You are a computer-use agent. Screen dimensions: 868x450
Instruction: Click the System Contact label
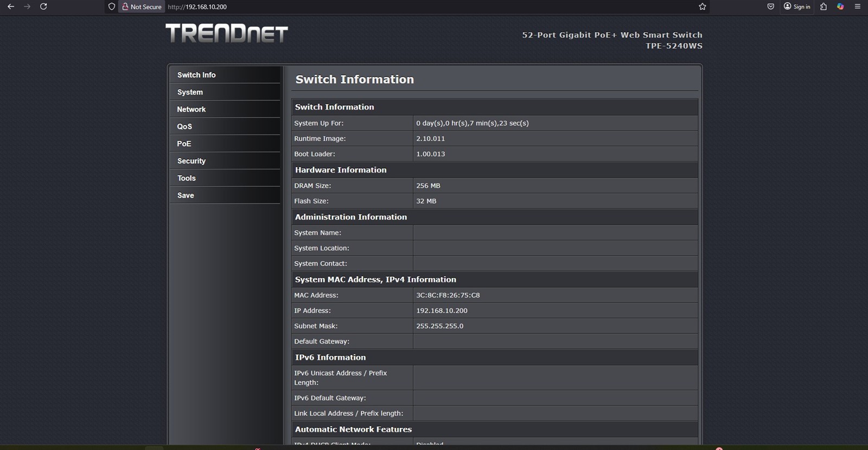point(320,264)
